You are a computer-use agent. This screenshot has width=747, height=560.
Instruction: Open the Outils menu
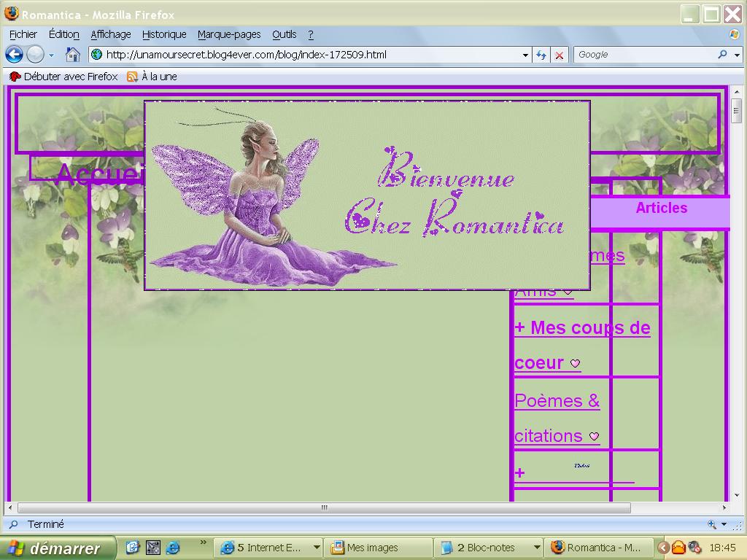point(284,34)
